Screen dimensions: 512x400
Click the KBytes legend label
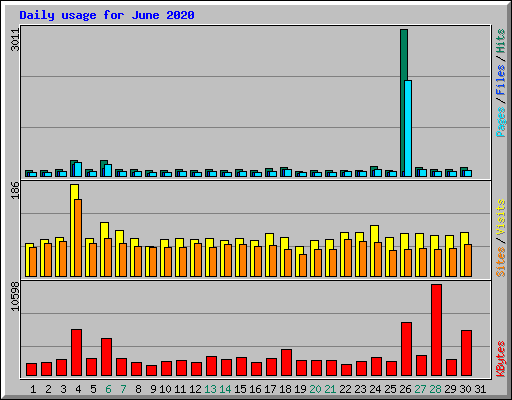click(500, 359)
